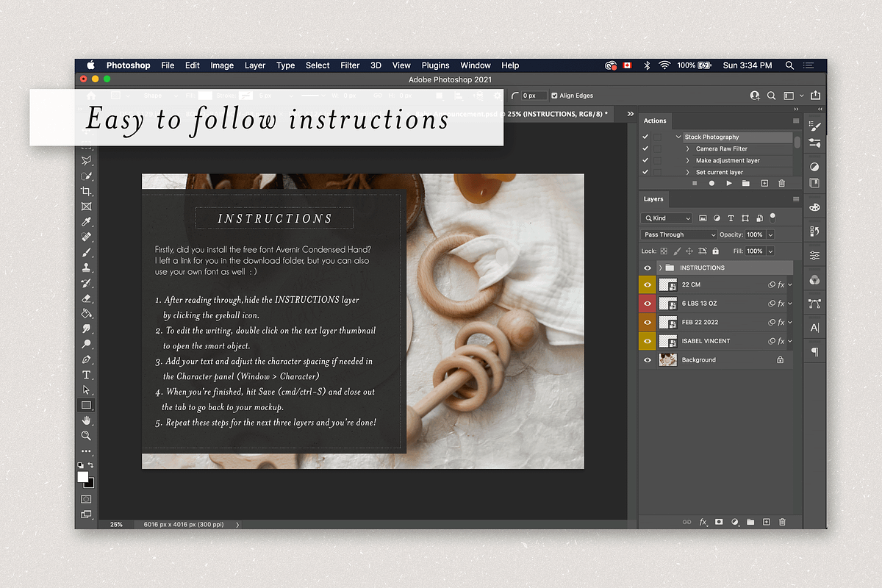Add layer style via fx button
Viewport: 882px width, 588px height.
tap(703, 522)
